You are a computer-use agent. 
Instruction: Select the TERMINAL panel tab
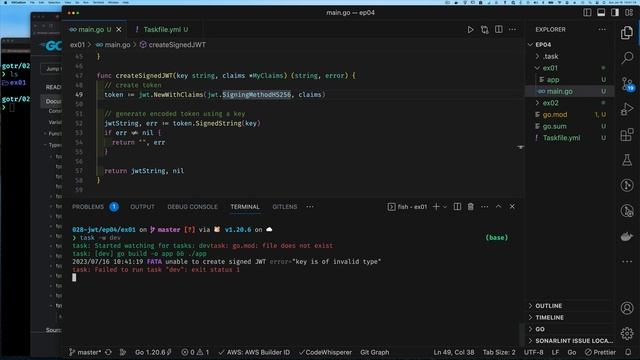click(245, 207)
